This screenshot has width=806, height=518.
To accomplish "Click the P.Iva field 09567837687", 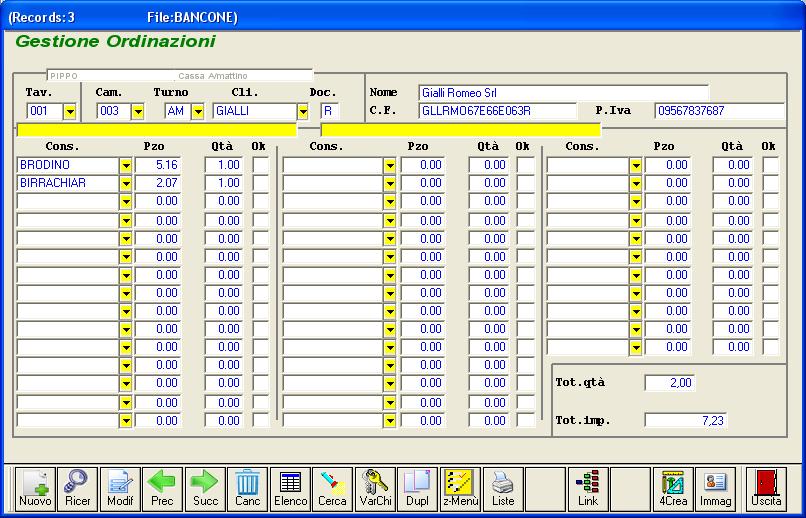I will tap(720, 111).
